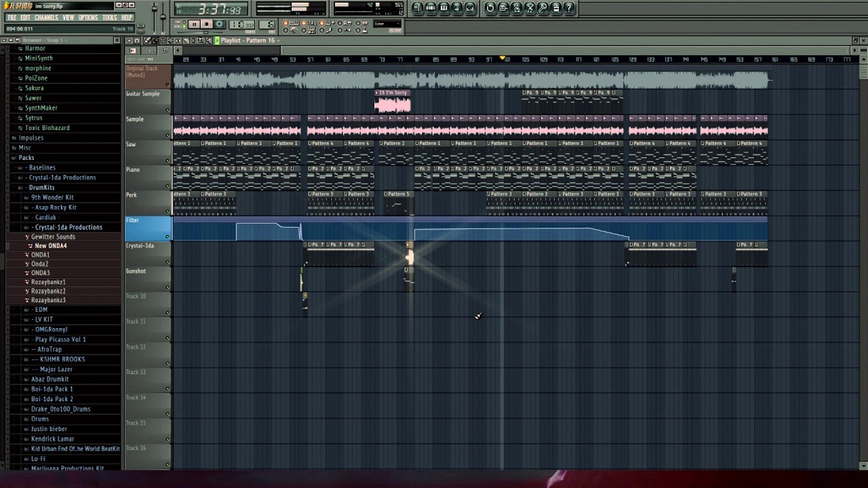
Task: Select the Slice tool in Playlist toolbar
Action: 186,41
